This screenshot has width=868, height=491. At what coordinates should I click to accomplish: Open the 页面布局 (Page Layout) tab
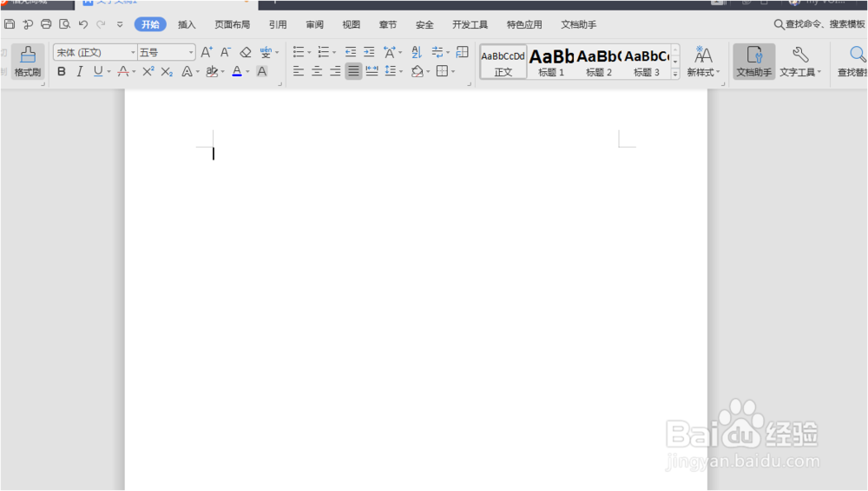[232, 24]
